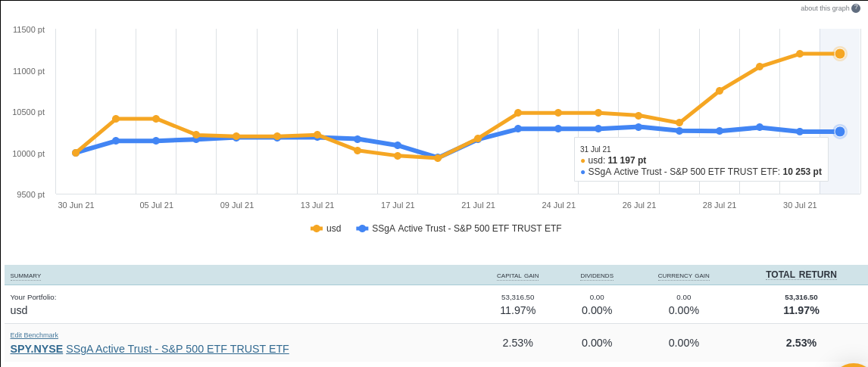Click the highlighted orange 31 Jul data point
The width and height of the screenshot is (868, 367).
tap(840, 54)
